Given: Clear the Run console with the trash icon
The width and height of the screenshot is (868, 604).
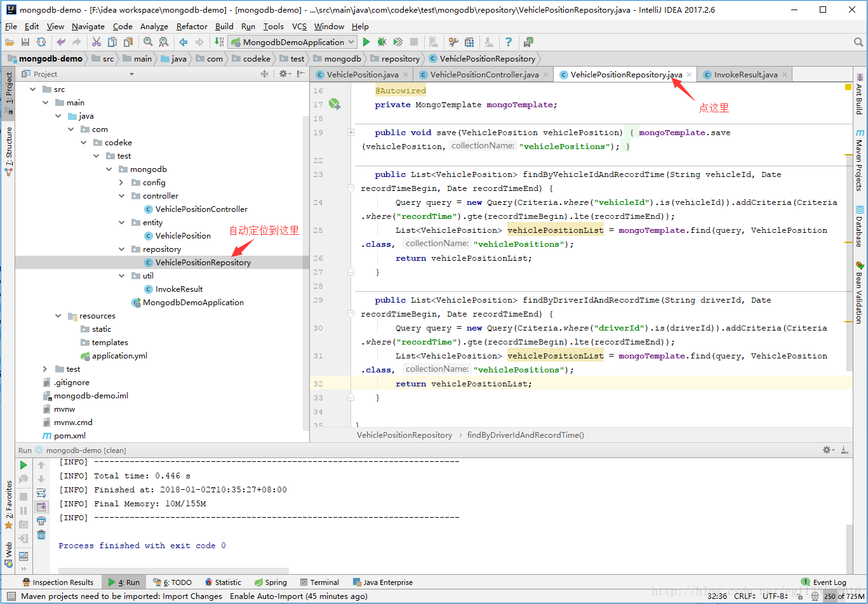Looking at the screenshot, I should (x=41, y=535).
